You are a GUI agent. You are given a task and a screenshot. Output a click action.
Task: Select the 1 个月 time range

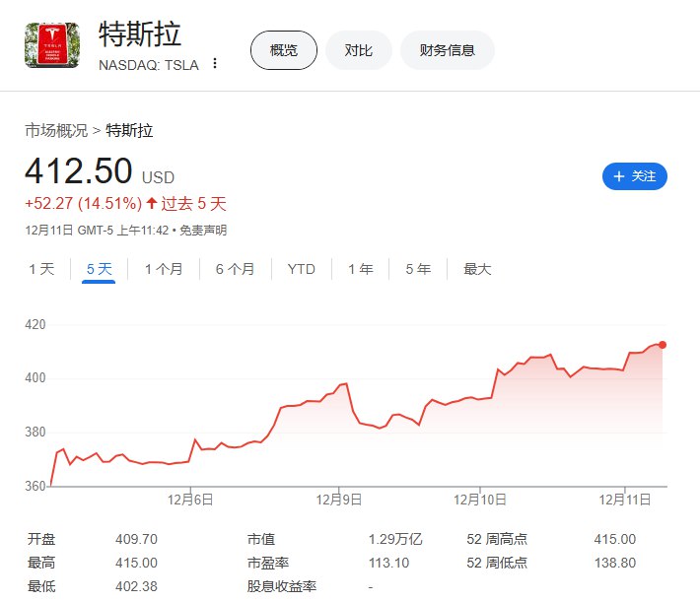point(164,269)
